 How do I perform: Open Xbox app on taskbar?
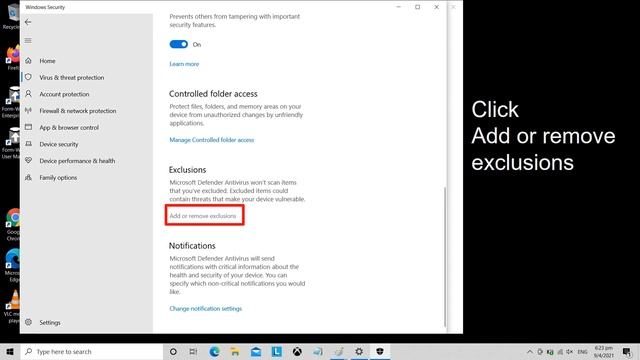click(x=297, y=351)
